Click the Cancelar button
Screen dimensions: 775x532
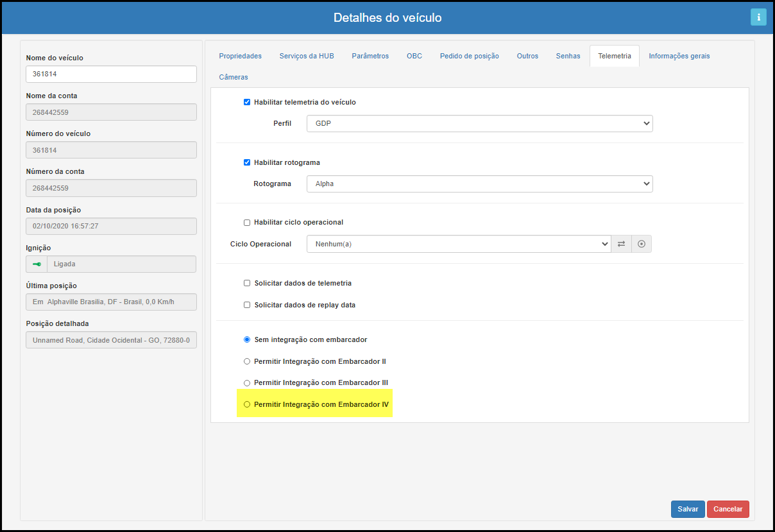pos(728,509)
